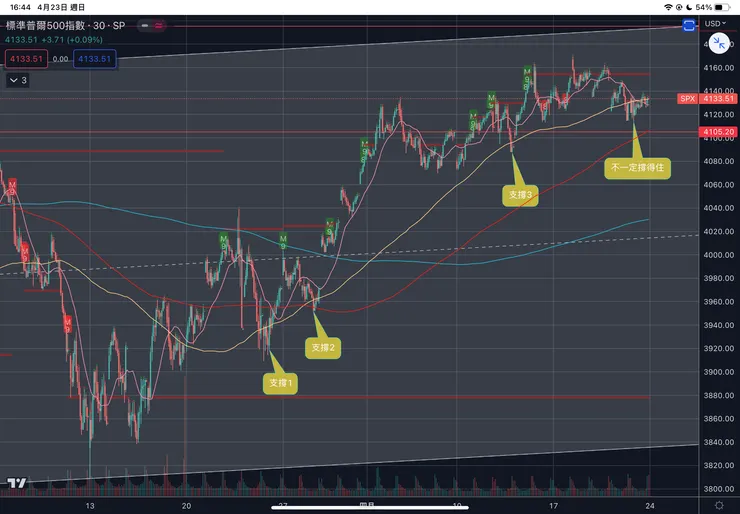Screen dimensions: 740x514
Task: Collapse the indicator legend showing 3
Action: tap(17, 80)
